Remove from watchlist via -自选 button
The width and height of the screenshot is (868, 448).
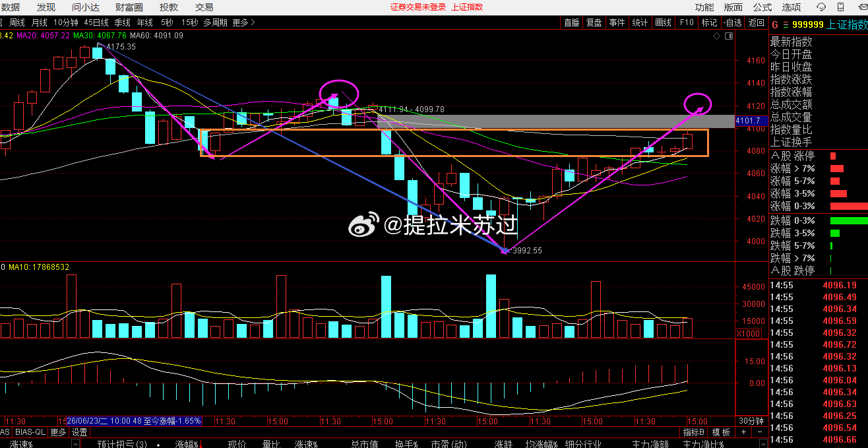732,22
